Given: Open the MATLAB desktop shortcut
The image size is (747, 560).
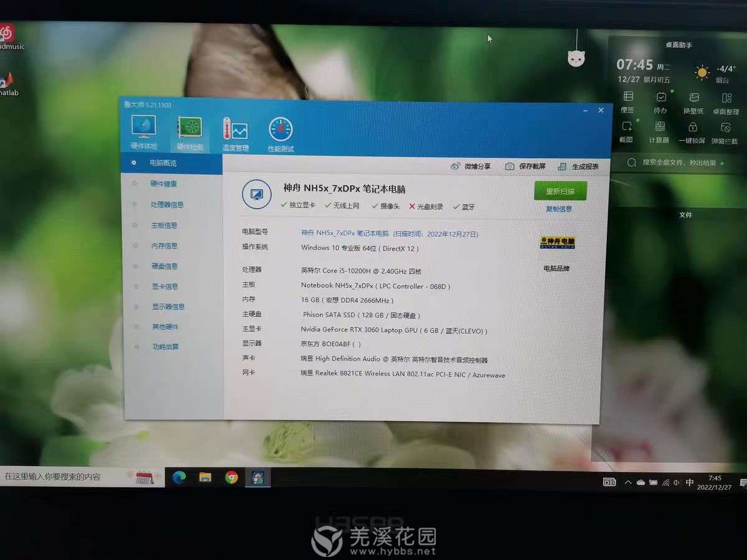Looking at the screenshot, I should pyautogui.click(x=7, y=85).
